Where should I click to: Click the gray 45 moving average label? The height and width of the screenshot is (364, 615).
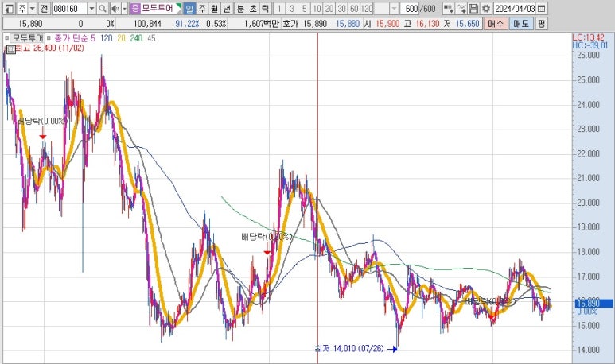(151, 38)
